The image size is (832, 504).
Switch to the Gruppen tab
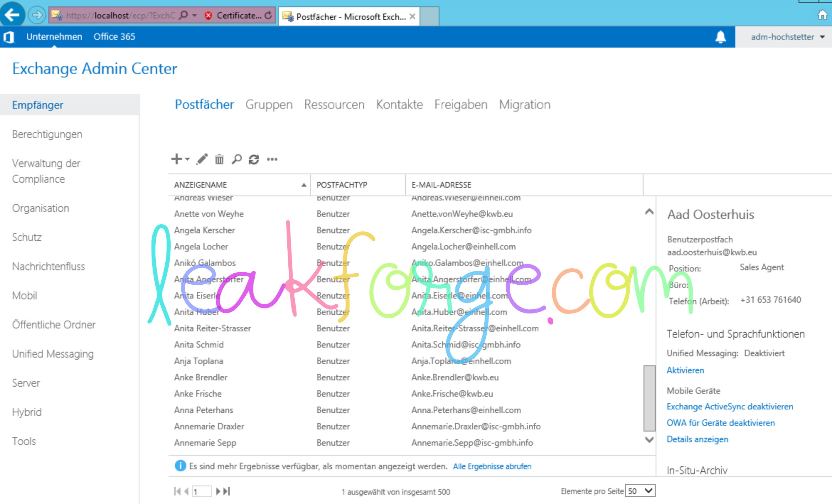click(269, 104)
